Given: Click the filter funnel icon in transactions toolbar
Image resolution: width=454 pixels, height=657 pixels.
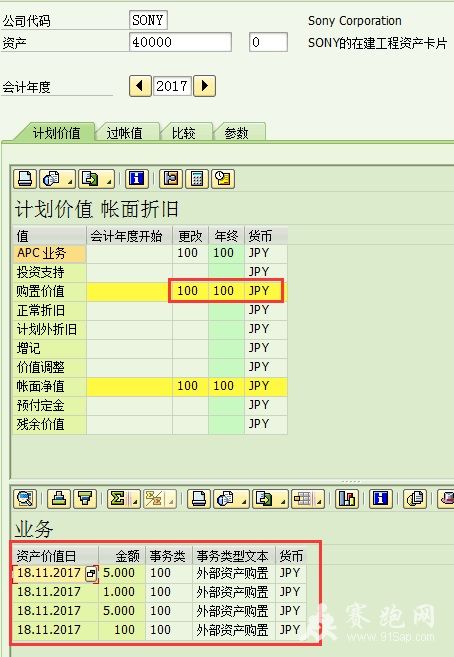Looking at the screenshot, I should [85, 499].
